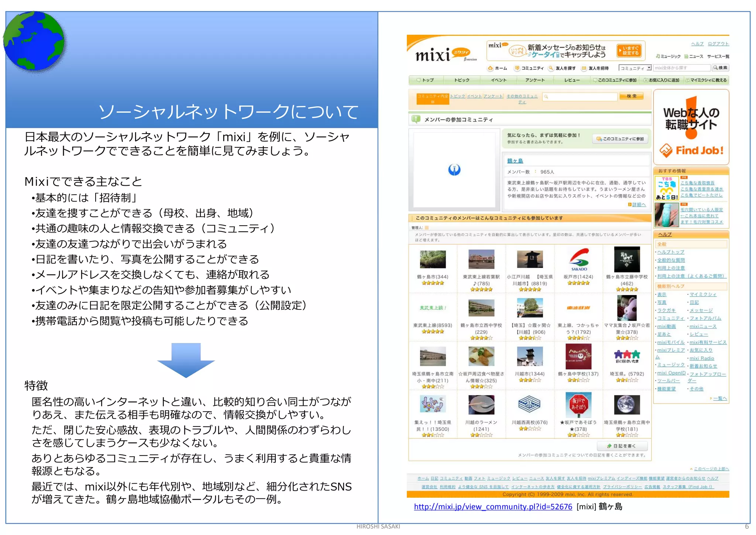Click the このコミュニティに参加 join button
Screen dimensions: 756x535
[620, 139]
